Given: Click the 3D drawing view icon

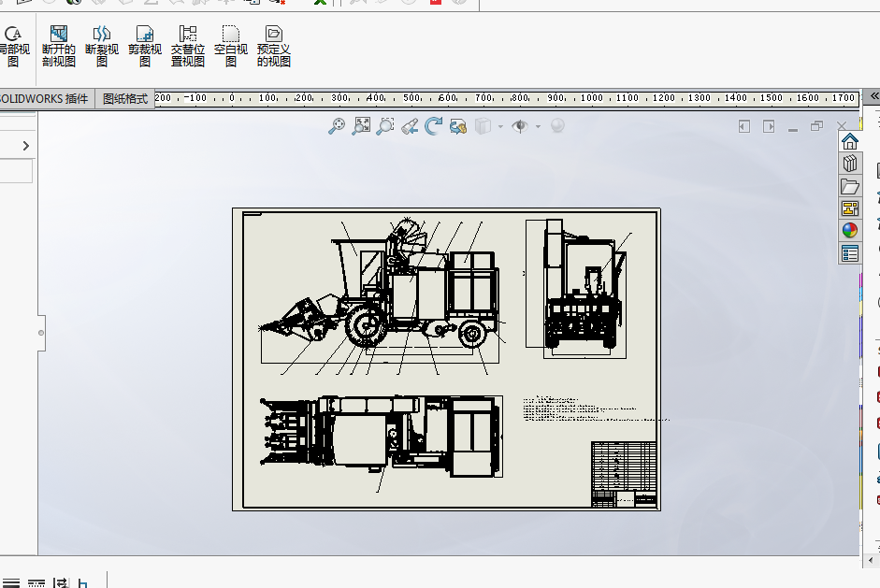Looking at the screenshot, I should [458, 126].
